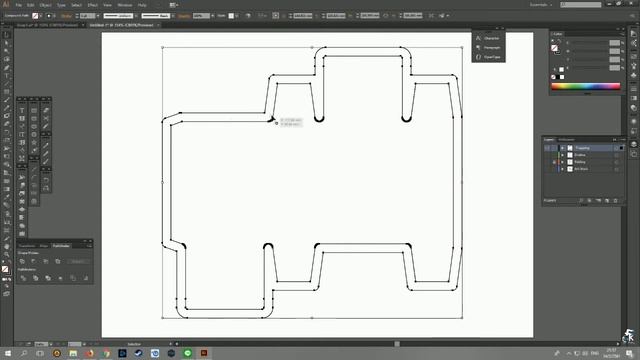This screenshot has height=360, width=640.
Task: Click the Stroke label link in control bar
Action: (66, 16)
